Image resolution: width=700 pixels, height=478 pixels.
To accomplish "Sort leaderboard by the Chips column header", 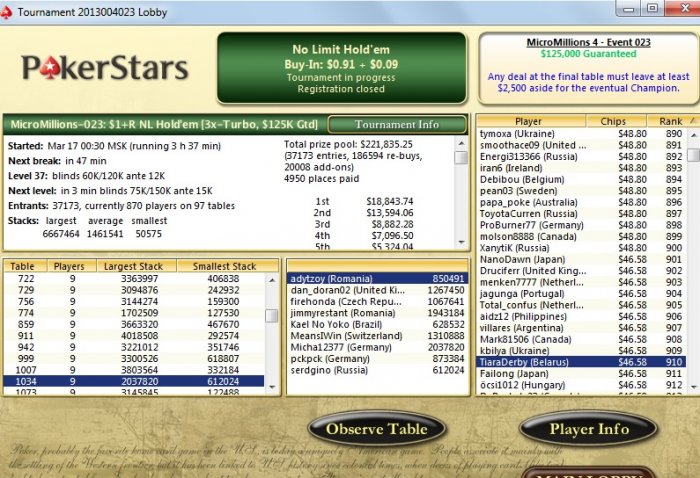I will click(x=616, y=121).
